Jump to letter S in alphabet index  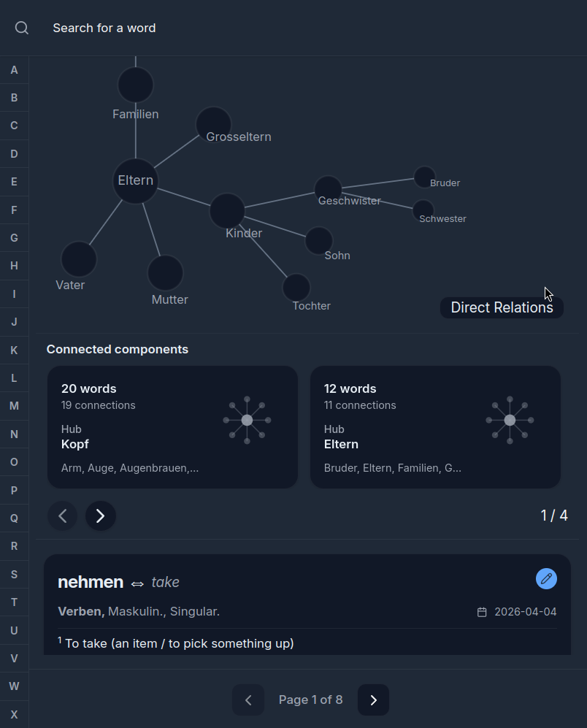click(x=14, y=575)
